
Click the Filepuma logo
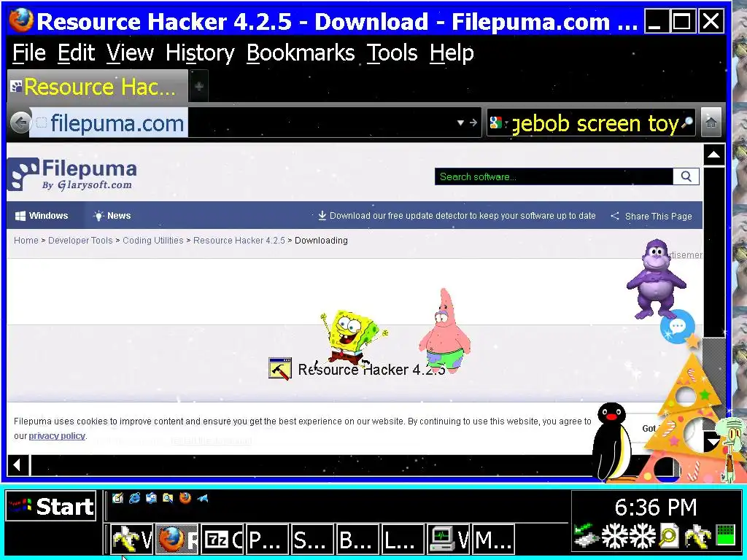(x=72, y=174)
